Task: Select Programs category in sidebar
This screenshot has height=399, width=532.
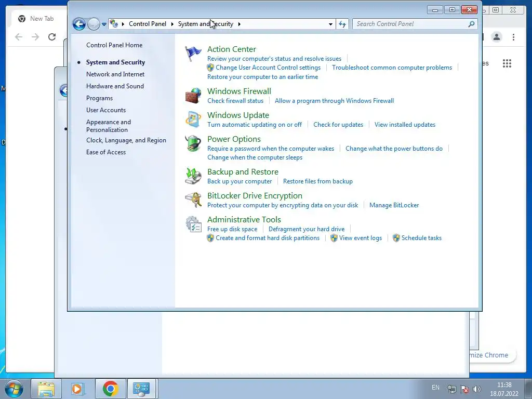Action: (x=99, y=98)
